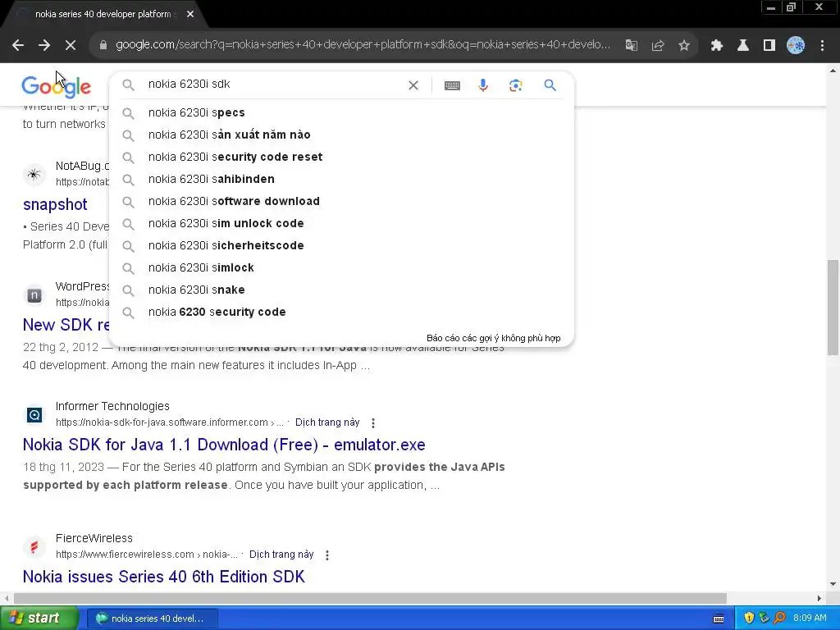Open the New SDK WordPress result

[66, 325]
